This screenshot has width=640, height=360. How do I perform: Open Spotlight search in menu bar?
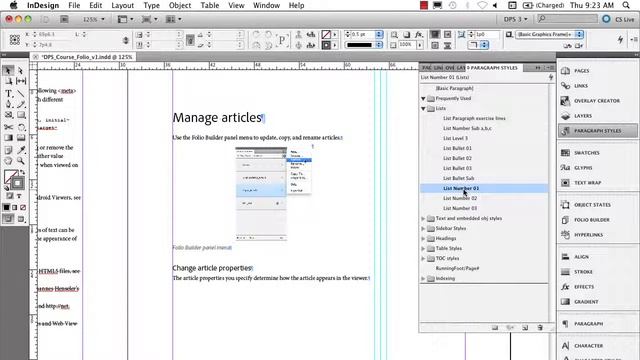click(x=626, y=5)
